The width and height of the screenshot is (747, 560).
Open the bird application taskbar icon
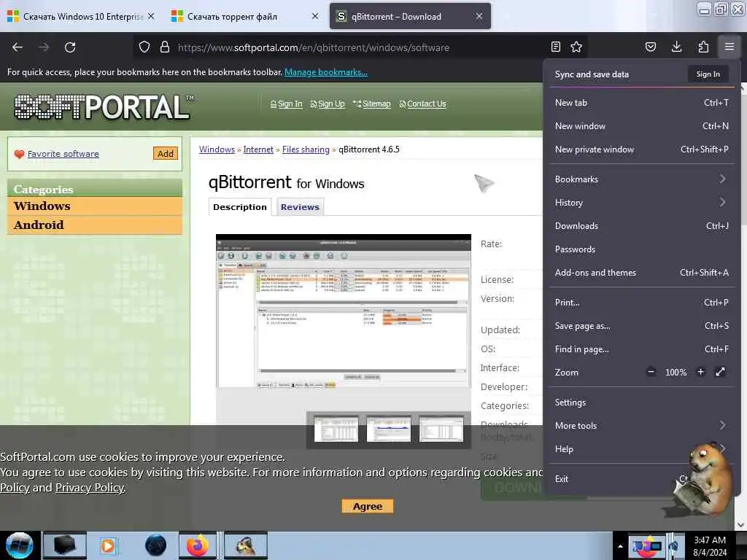tap(246, 545)
